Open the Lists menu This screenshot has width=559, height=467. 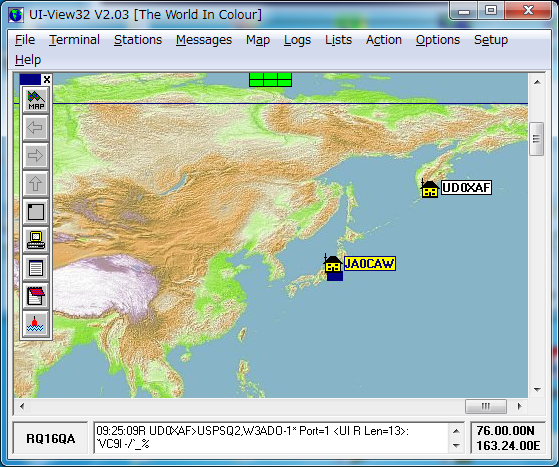click(x=338, y=40)
